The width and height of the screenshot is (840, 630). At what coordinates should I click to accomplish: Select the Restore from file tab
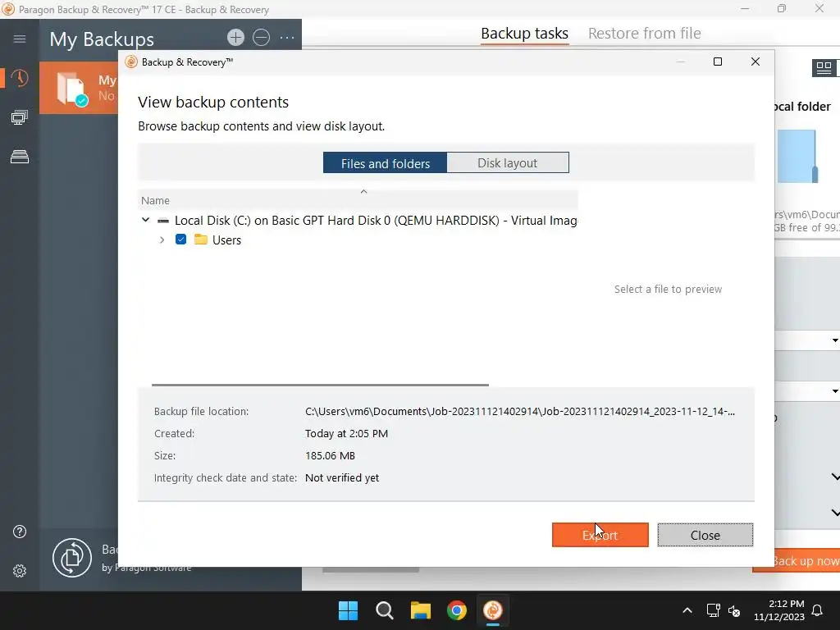click(645, 33)
